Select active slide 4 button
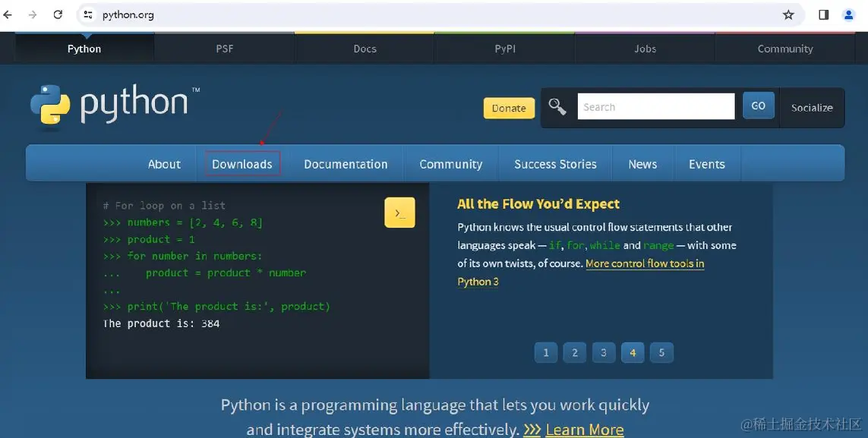 (x=632, y=353)
